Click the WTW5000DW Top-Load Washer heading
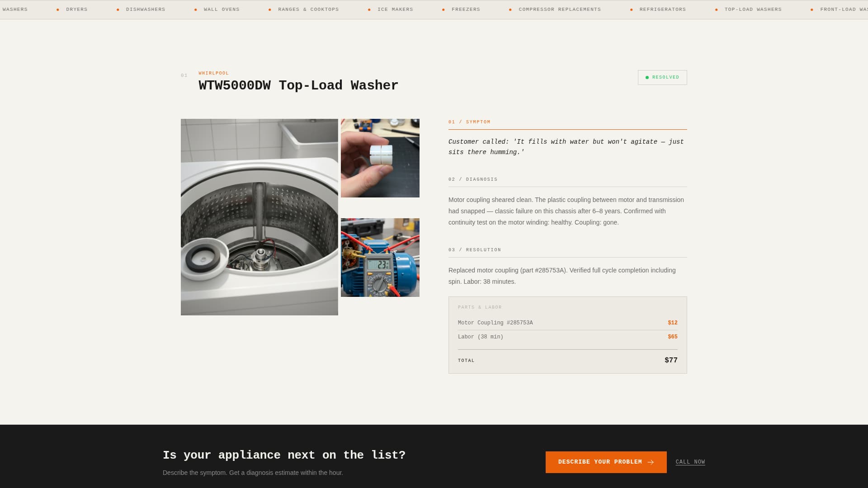 (x=298, y=85)
